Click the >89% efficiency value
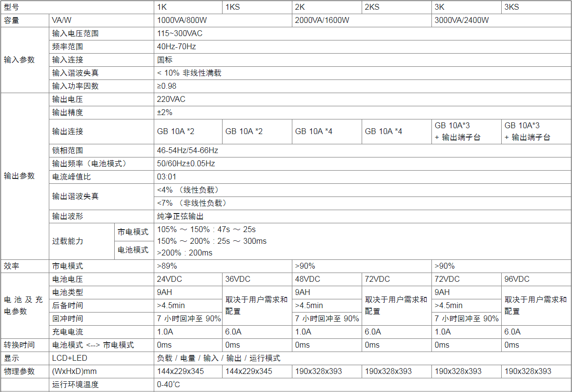Image resolution: width=572 pixels, height=392 pixels. tap(167, 266)
